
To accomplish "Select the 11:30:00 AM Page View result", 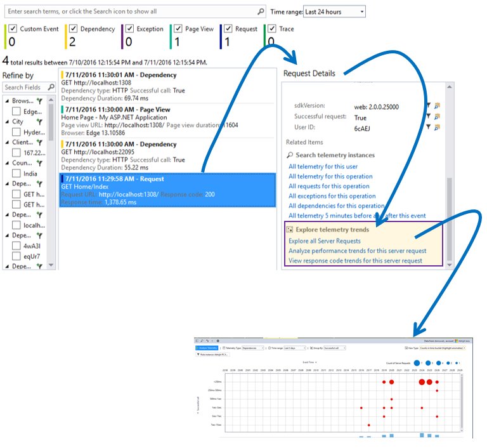I will (x=167, y=121).
